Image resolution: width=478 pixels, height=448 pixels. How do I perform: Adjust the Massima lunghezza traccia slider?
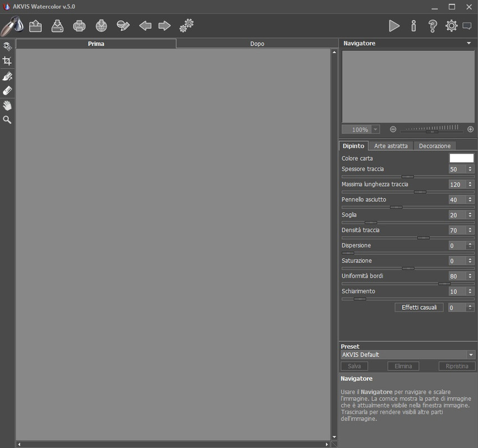pos(407,192)
